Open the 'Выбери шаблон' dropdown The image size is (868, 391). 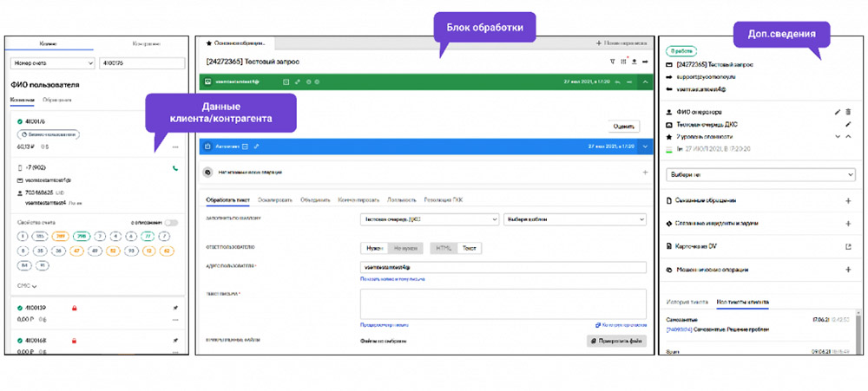pos(575,219)
